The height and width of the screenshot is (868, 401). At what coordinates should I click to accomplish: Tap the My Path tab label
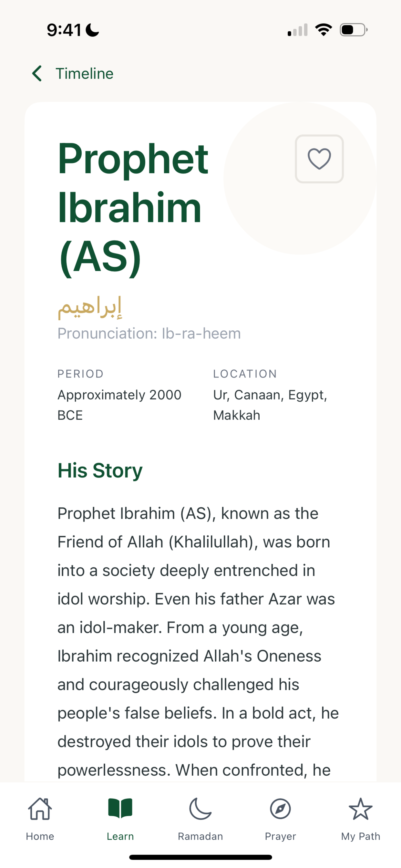(361, 836)
